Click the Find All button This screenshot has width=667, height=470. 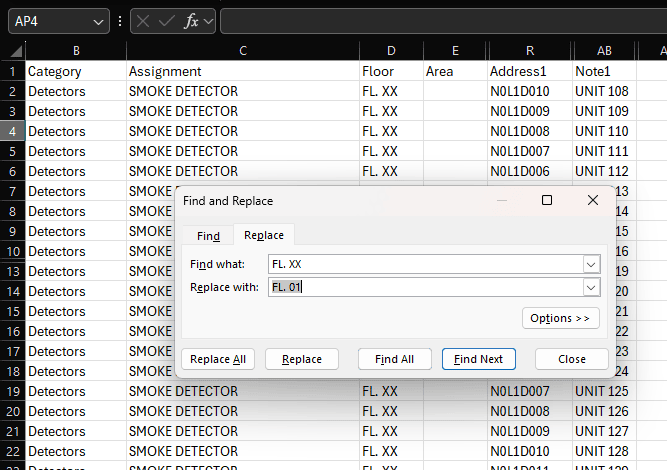click(x=394, y=359)
